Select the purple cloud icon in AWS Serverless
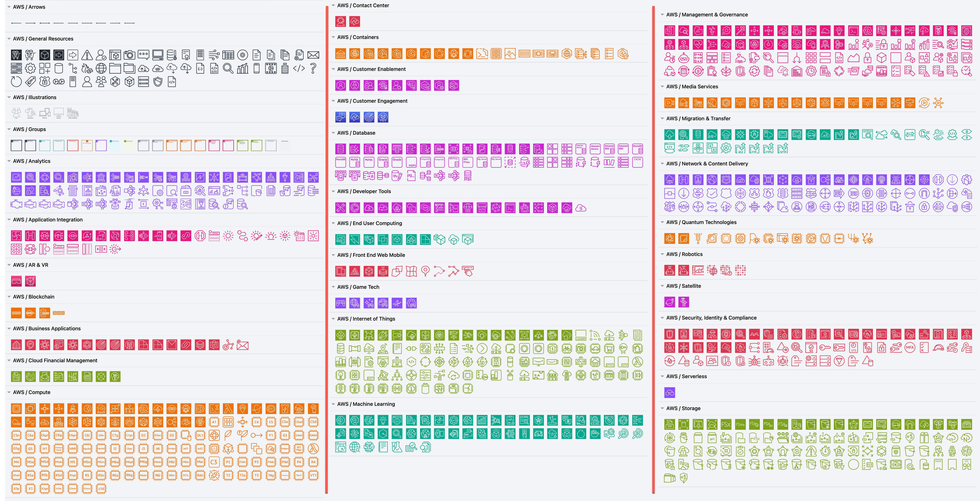Image resolution: width=980 pixels, height=501 pixels. pyautogui.click(x=670, y=392)
